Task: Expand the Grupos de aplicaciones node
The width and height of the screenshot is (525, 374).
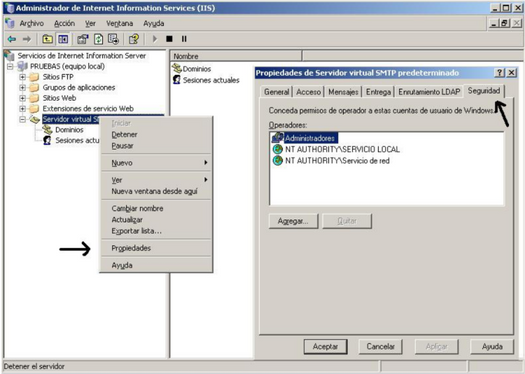Action: (x=22, y=88)
